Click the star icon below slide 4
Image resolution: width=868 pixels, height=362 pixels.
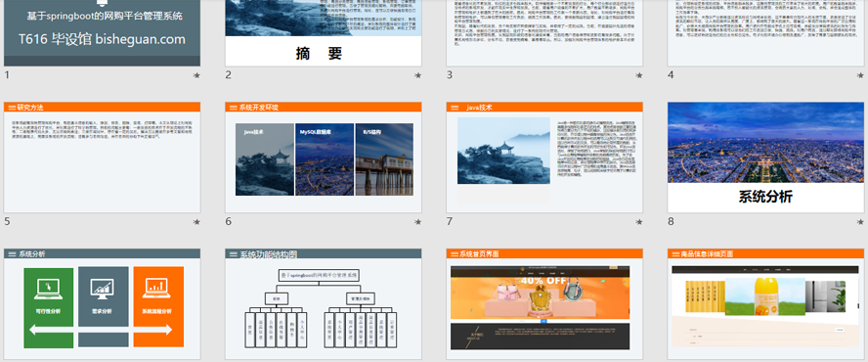pos(861,75)
